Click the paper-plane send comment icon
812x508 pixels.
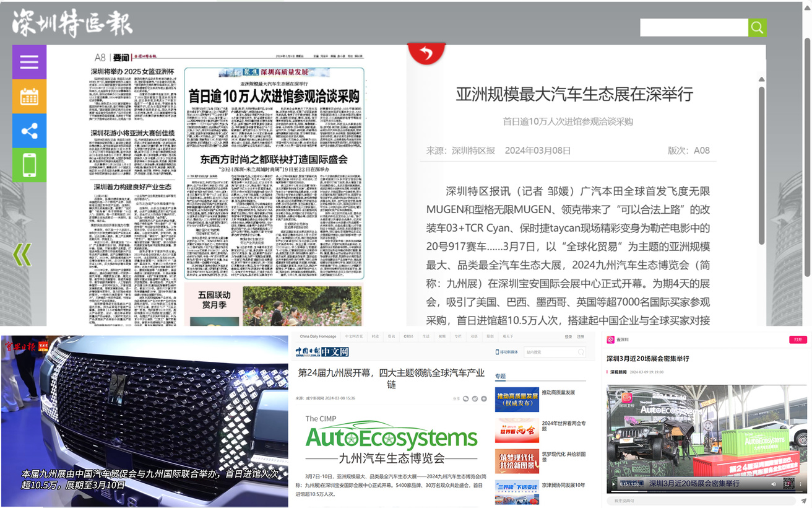(x=803, y=501)
